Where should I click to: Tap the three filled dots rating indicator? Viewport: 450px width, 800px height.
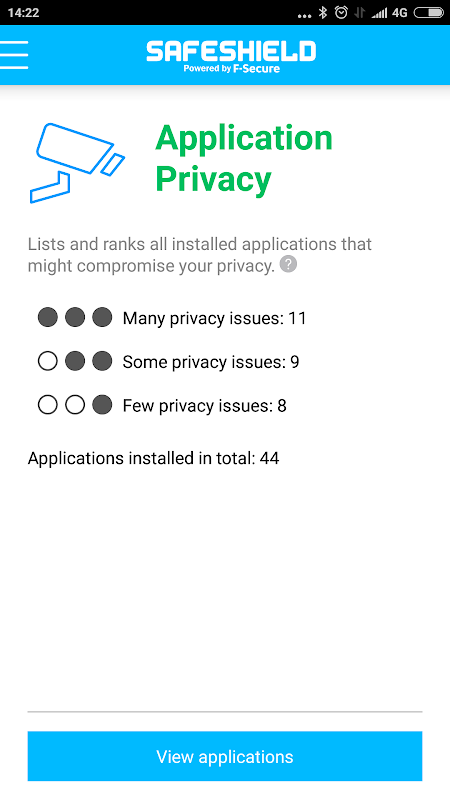(x=75, y=317)
